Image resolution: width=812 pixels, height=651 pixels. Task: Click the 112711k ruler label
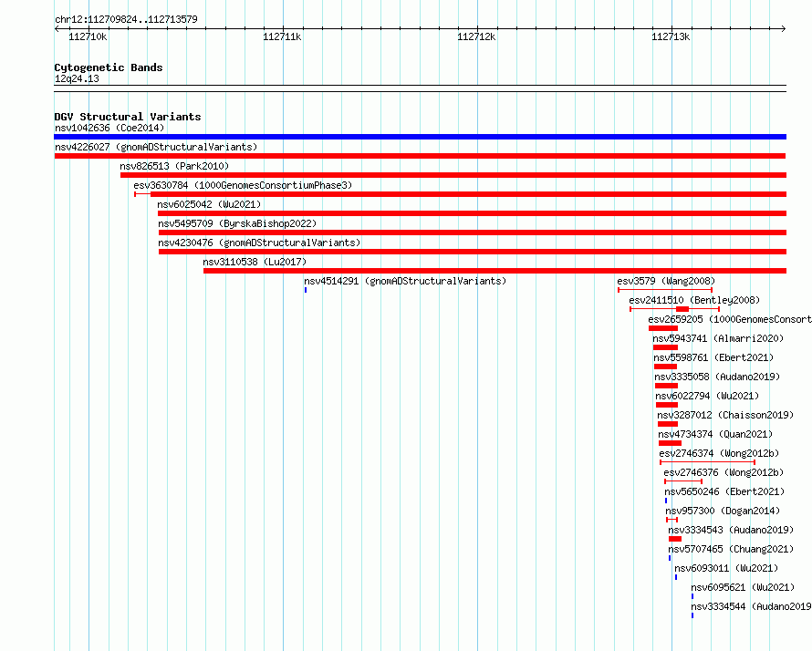pos(282,36)
